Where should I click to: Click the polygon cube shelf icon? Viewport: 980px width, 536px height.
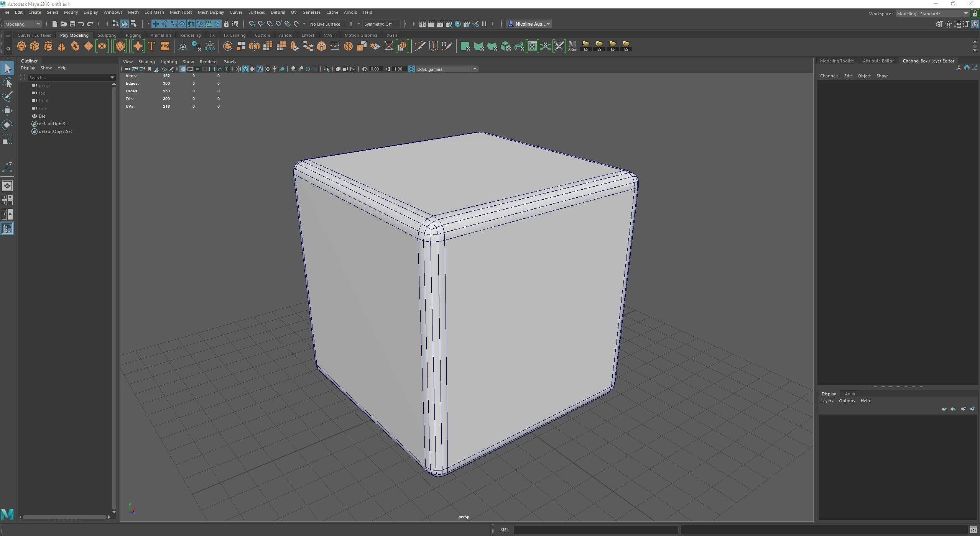(x=35, y=46)
